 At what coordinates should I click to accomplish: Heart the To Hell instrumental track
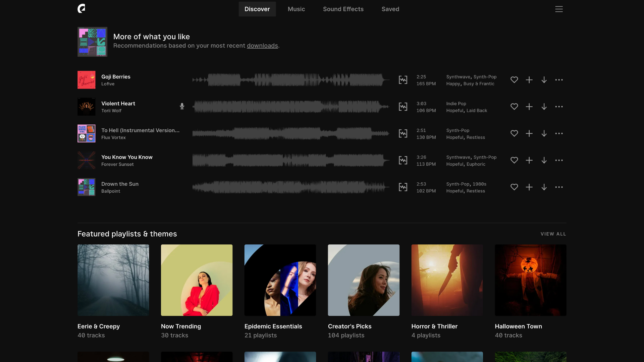point(514,133)
